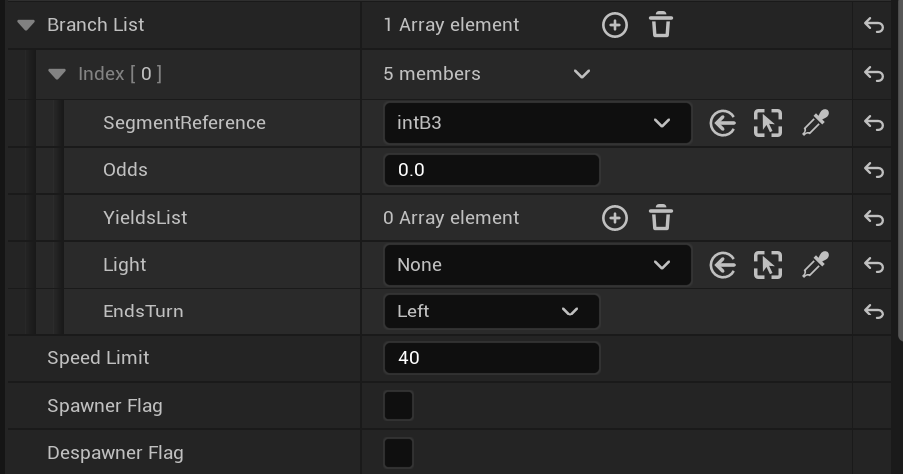The image size is (903, 474).
Task: Reset Odds value to default
Action: coord(874,171)
